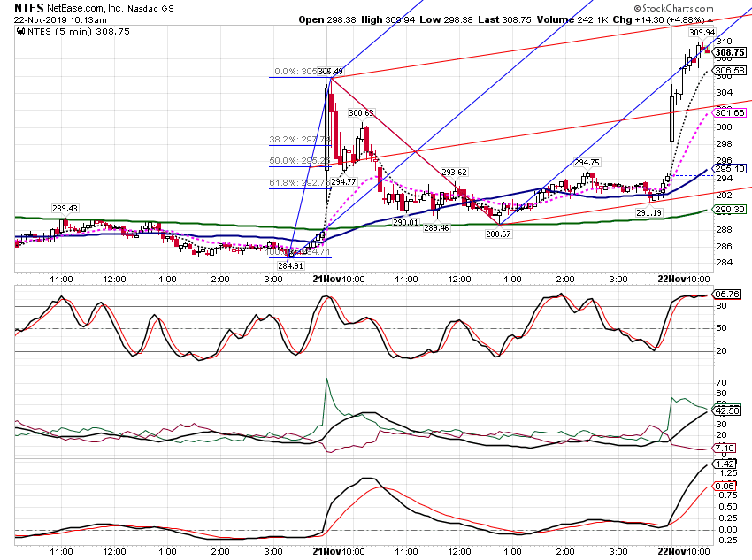Click the Open 298.38 value in the header
Screen dimensions: 752x560
pyautogui.click(x=327, y=19)
